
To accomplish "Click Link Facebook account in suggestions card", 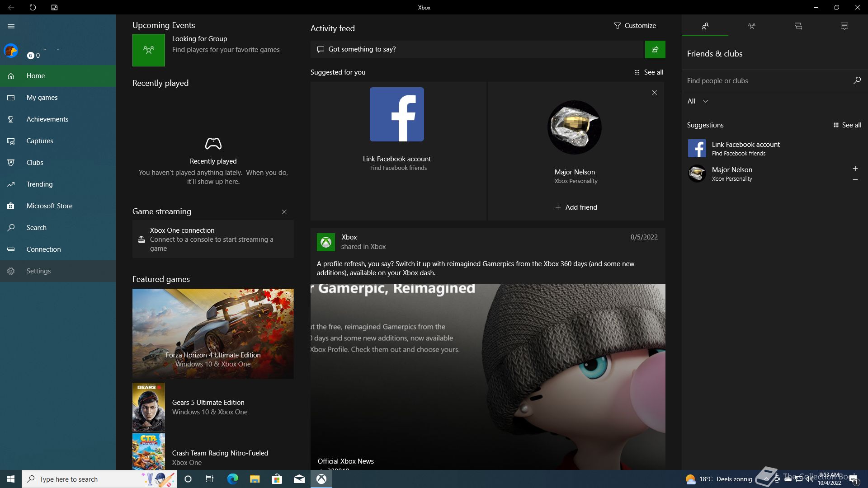I will pos(397,159).
